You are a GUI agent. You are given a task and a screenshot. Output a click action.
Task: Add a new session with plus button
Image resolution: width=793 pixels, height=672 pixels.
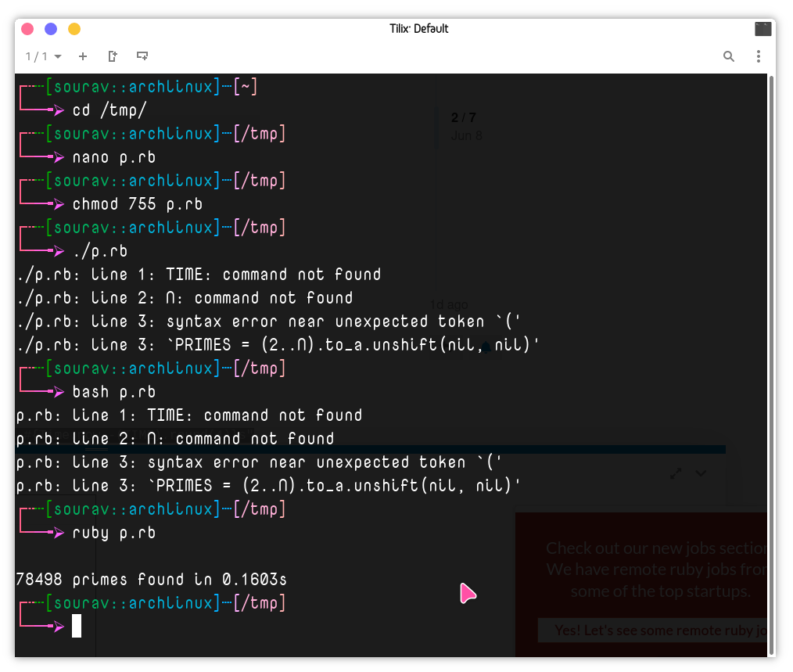(83, 56)
